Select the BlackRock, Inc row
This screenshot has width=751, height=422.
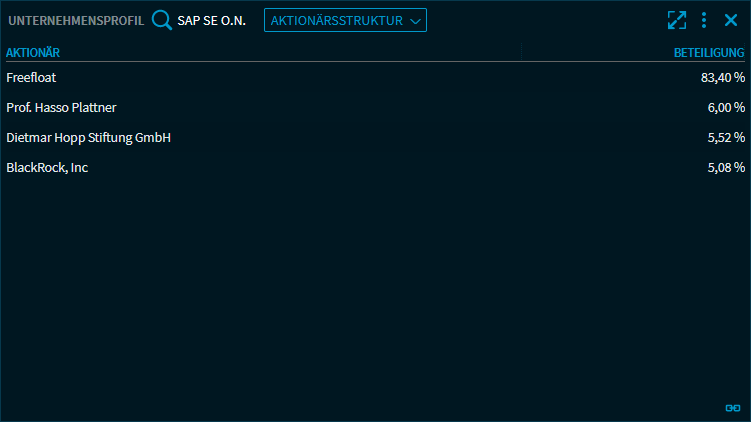coord(47,167)
